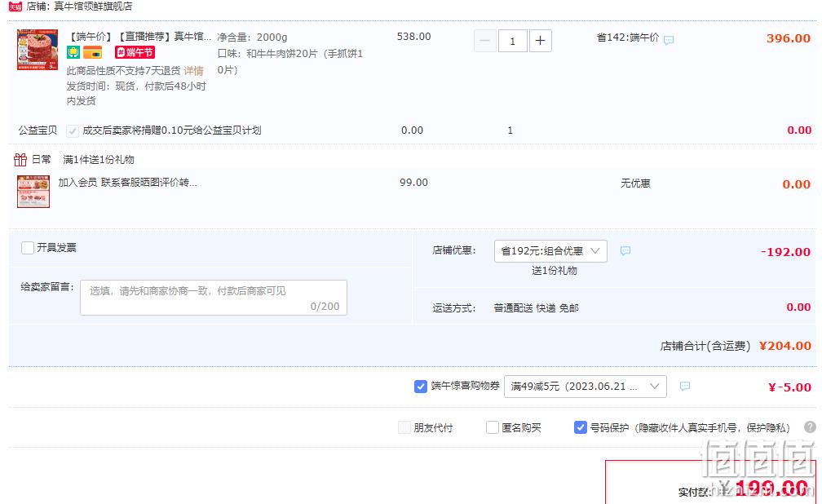Screen dimensions: 822x504
Task: Click the store name 真牛馆领鲜旗舰店
Action: coord(93,7)
